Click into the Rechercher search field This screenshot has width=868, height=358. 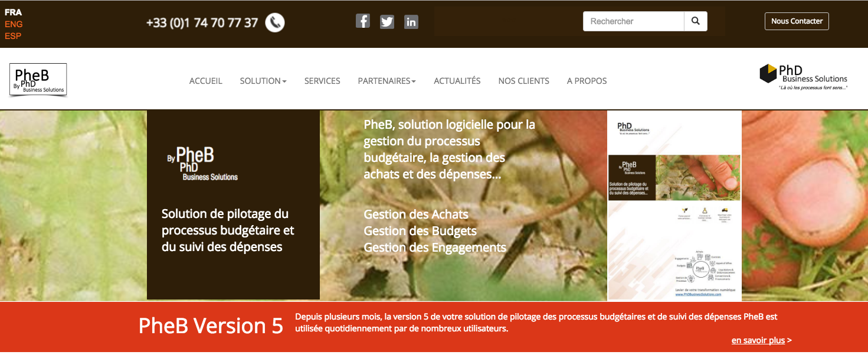pyautogui.click(x=634, y=21)
